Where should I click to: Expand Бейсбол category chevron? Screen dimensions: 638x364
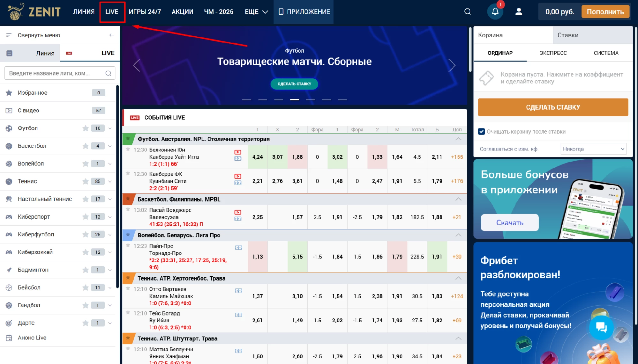coord(110,288)
